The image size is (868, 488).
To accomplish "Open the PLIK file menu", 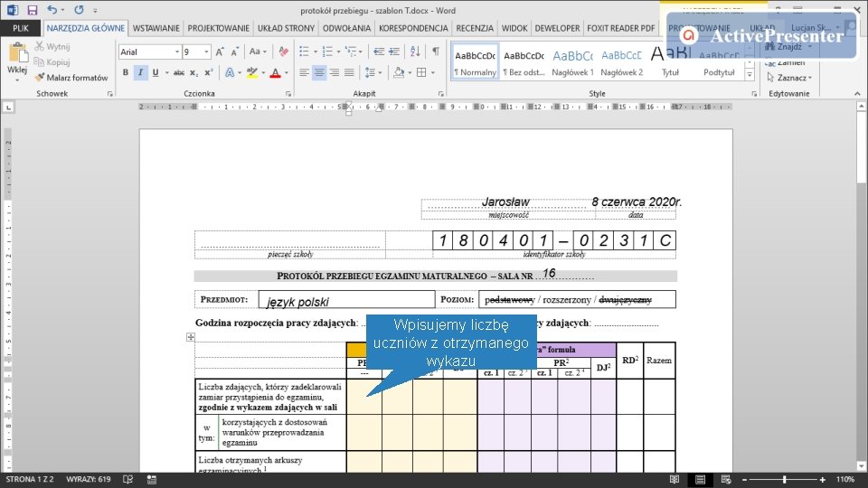I will point(21,28).
